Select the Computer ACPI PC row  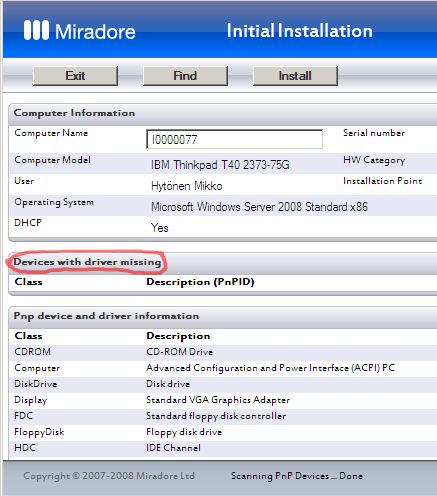tap(223, 368)
